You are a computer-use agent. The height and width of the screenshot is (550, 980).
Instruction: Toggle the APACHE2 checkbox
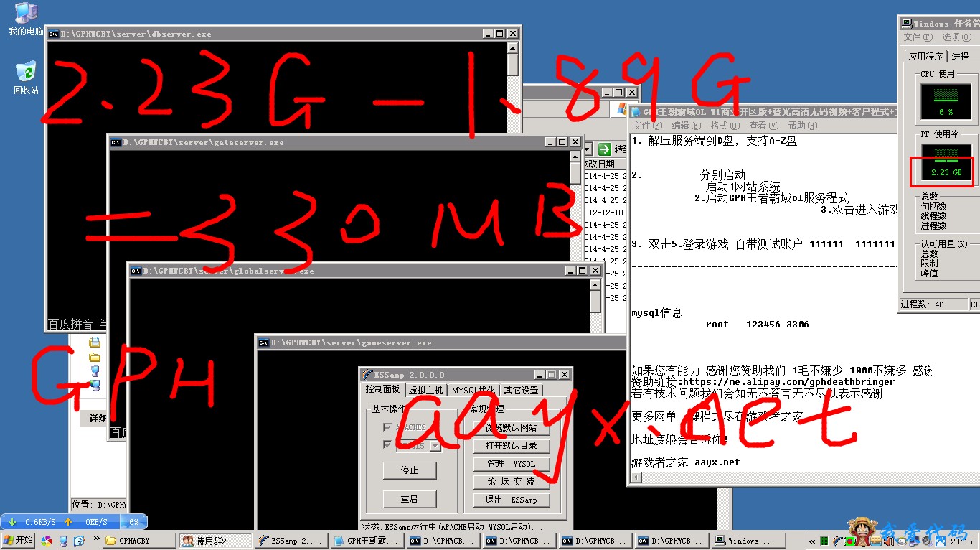coord(388,427)
